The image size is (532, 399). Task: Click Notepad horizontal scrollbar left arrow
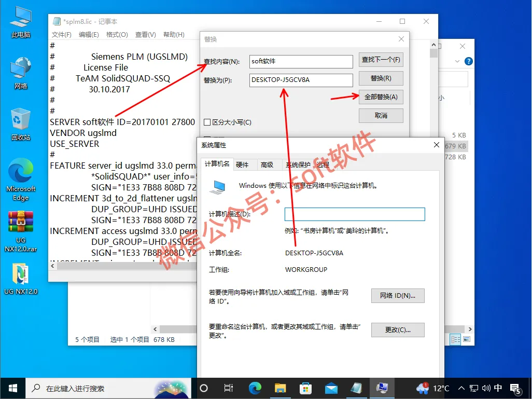pos(52,266)
